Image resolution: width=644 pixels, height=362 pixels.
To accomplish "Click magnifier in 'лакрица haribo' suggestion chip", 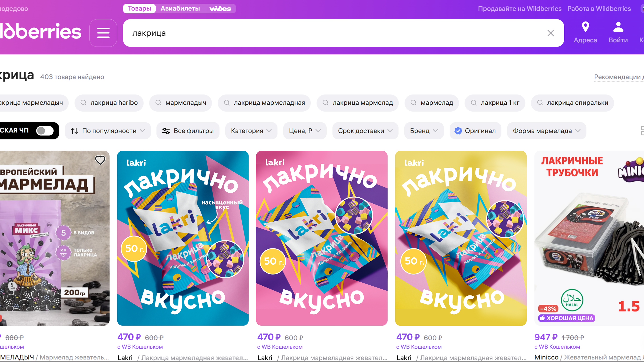I will coord(83,103).
